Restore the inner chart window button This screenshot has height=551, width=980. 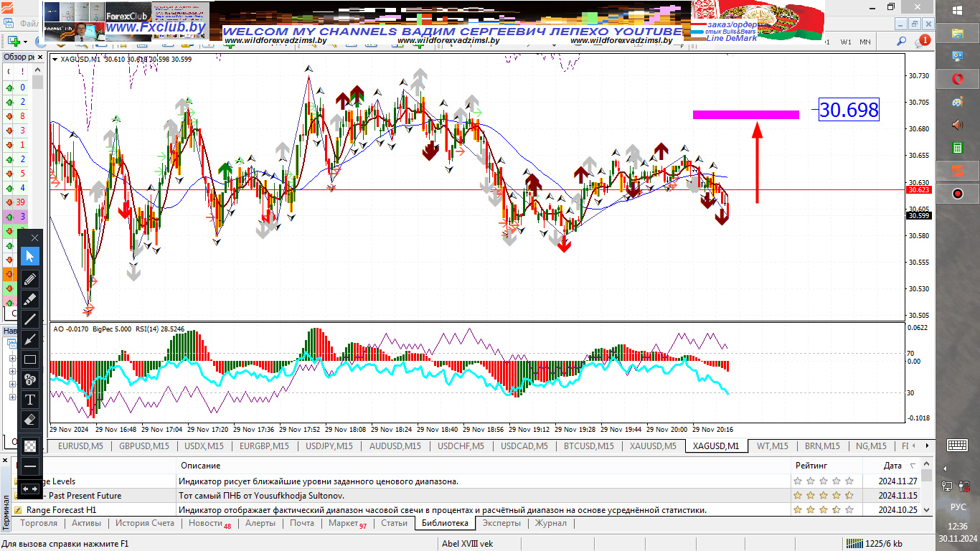click(x=915, y=24)
